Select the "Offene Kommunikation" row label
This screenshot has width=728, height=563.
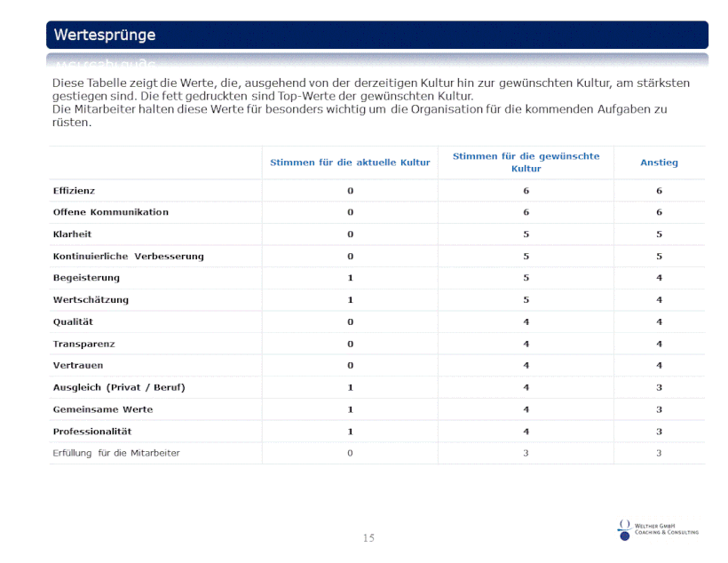[x=110, y=212]
